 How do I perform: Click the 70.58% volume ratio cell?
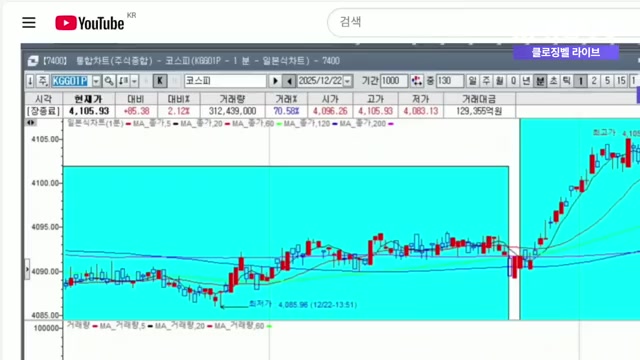click(x=286, y=111)
